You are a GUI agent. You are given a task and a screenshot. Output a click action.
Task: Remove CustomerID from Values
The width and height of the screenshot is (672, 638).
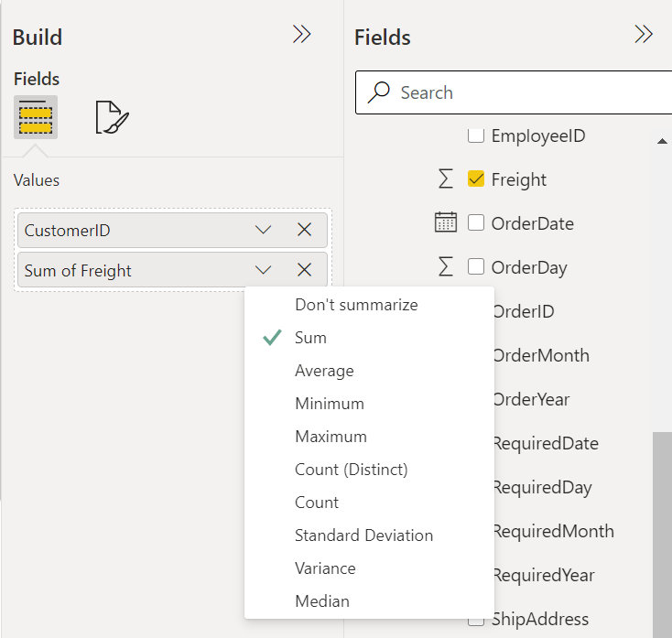point(304,230)
